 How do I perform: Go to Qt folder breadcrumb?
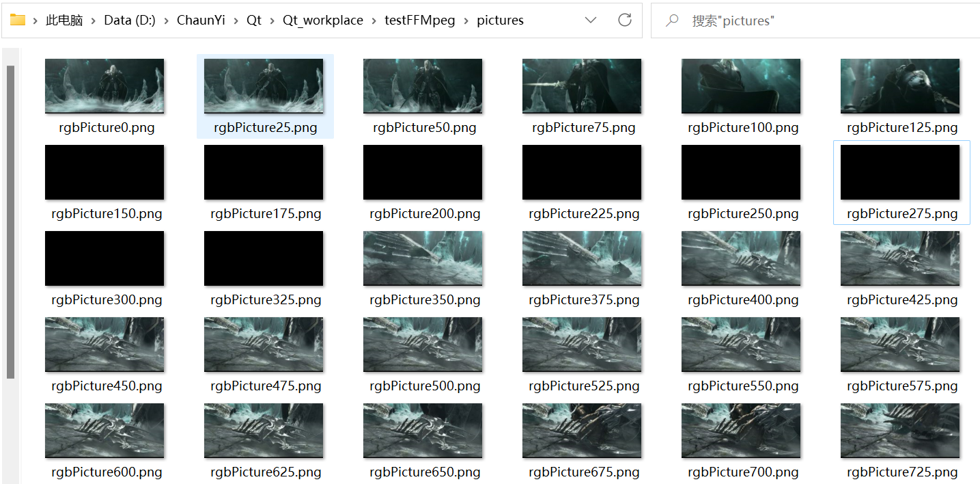(254, 21)
